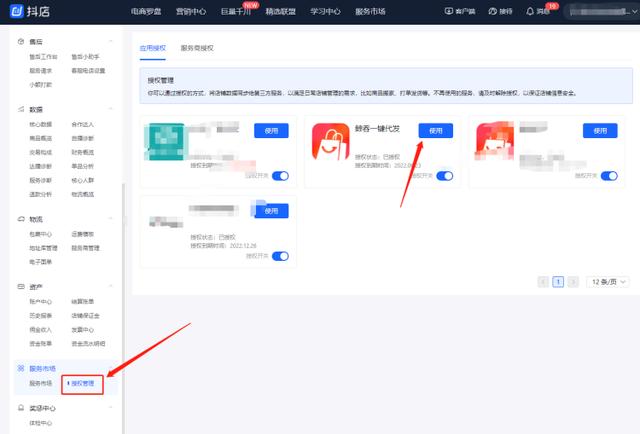Image resolution: width=640 pixels, height=434 pixels.
Task: Click 使用 button for 蜂吞一键代发
Action: pyautogui.click(x=434, y=131)
